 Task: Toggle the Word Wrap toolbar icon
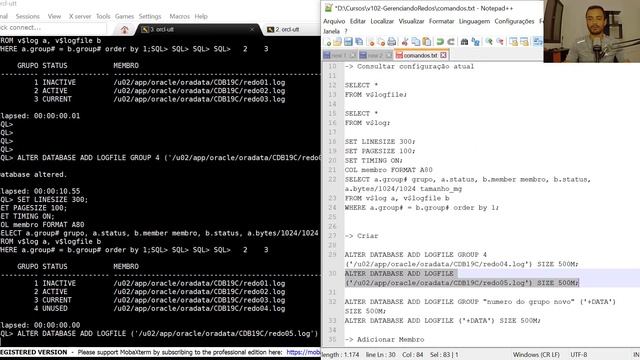pos(538,42)
